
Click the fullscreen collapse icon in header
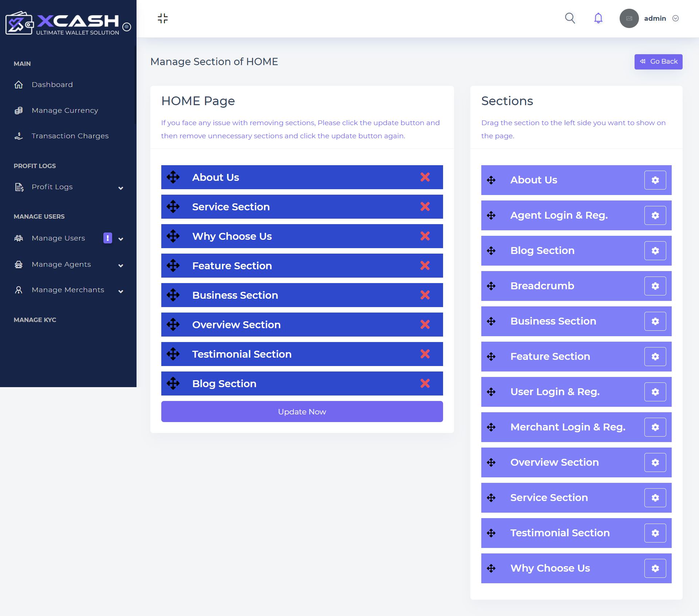click(163, 18)
